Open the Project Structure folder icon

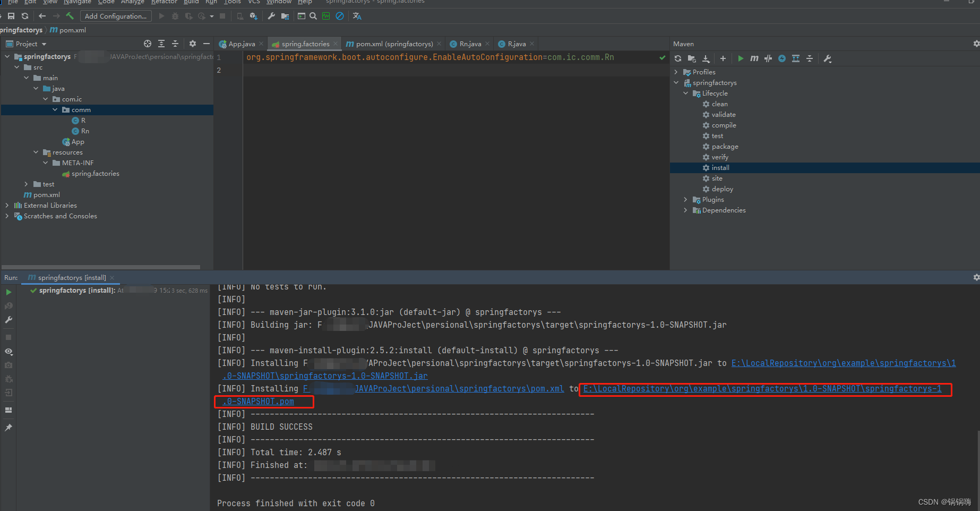[x=285, y=16]
